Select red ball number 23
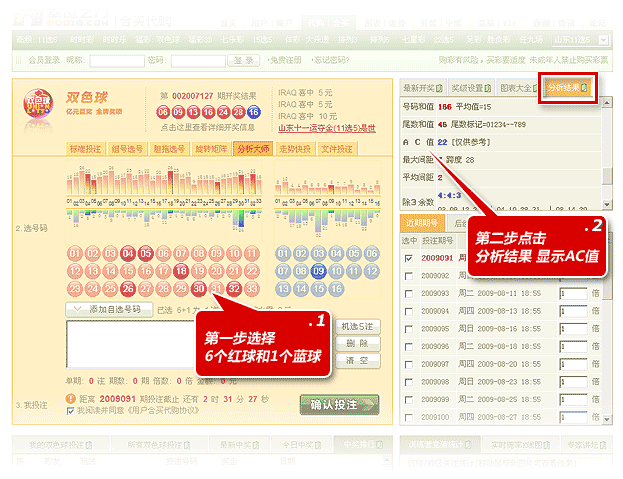The width and height of the screenshot is (623, 479). [x=75, y=289]
